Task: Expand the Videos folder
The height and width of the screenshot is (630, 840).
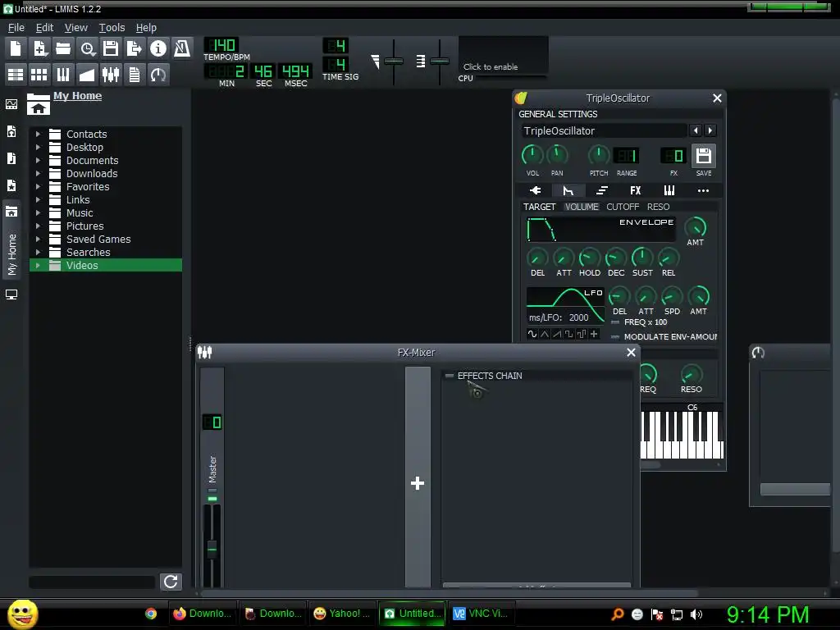Action: pyautogui.click(x=38, y=265)
